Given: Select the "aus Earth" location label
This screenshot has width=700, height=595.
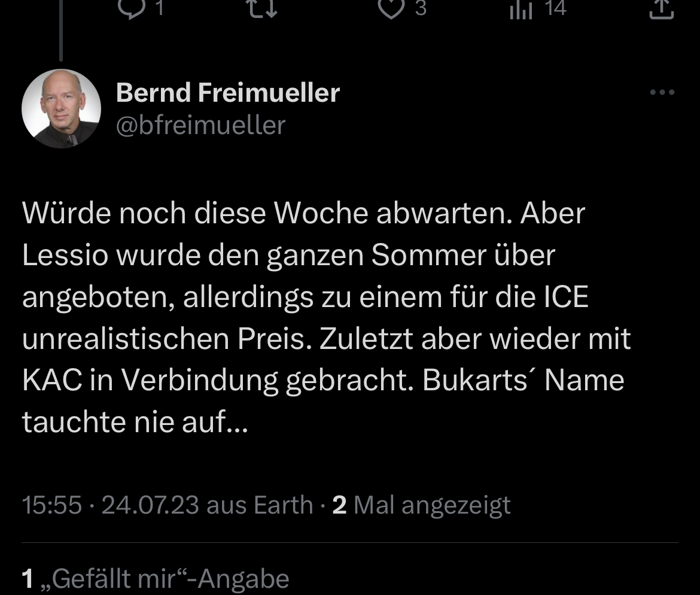Looking at the screenshot, I should click(260, 505).
